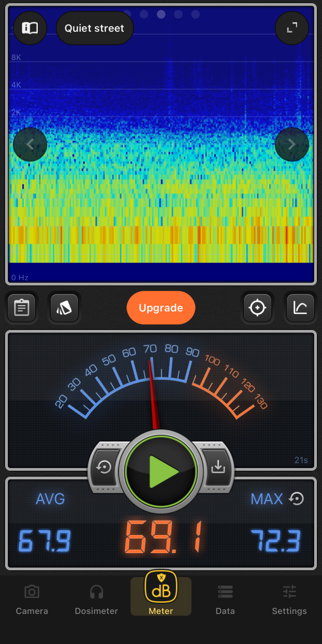Reset the measurement with circular arrow button
Viewport: 322px width, 644px height.
[x=104, y=467]
